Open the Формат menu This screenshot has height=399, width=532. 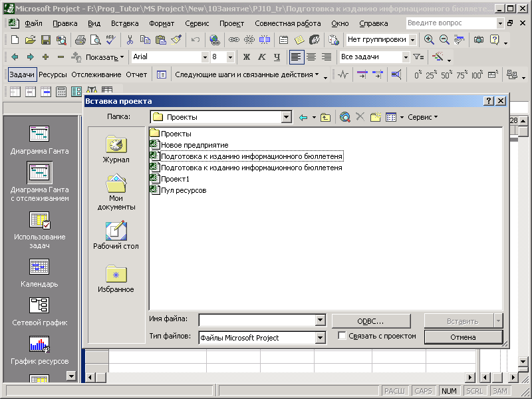coord(162,23)
